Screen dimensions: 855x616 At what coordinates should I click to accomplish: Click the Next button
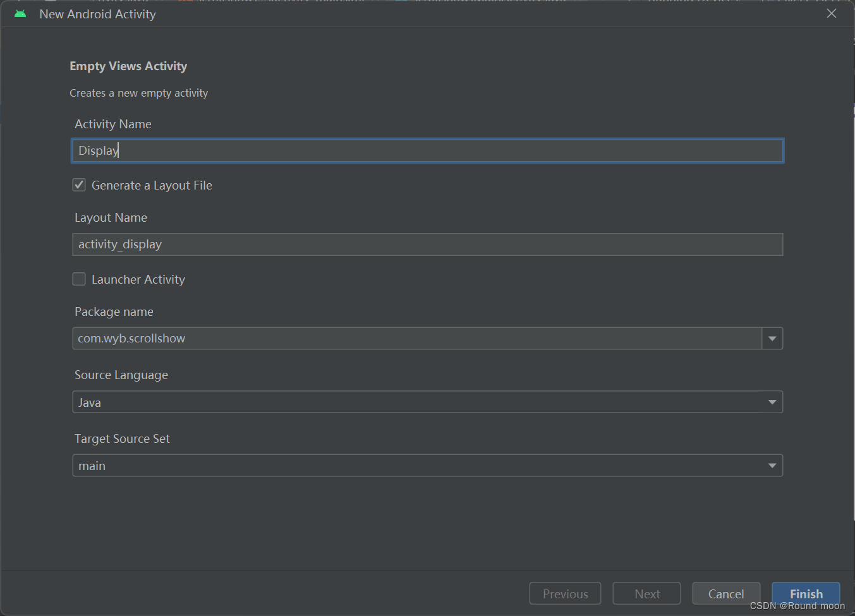point(647,594)
